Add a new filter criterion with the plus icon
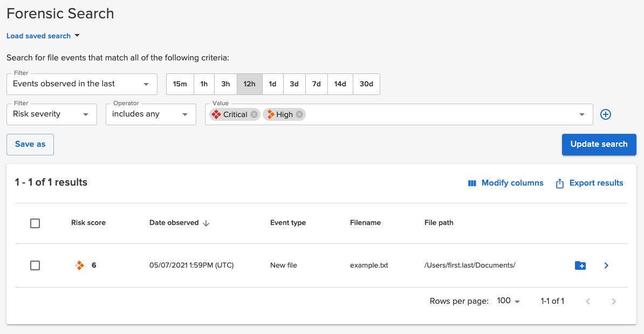The image size is (644, 334). tap(605, 114)
